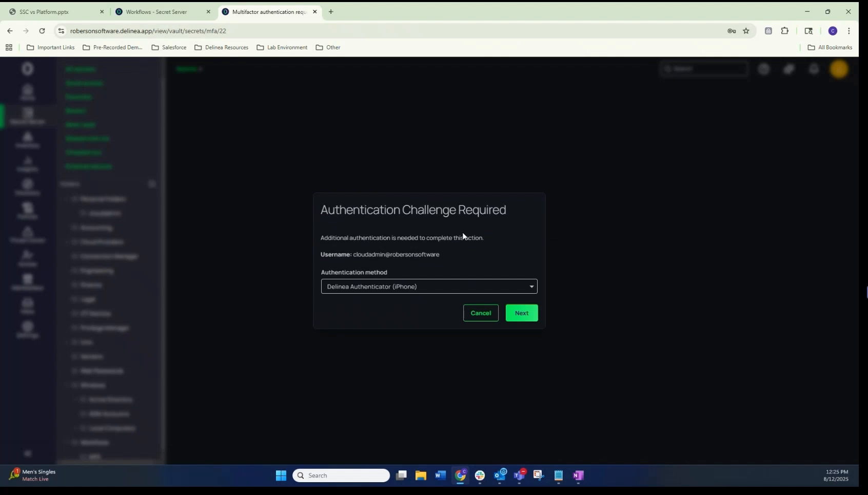This screenshot has height=495, width=868.
Task: Click the help icon in the Secret Server header
Action: [764, 68]
